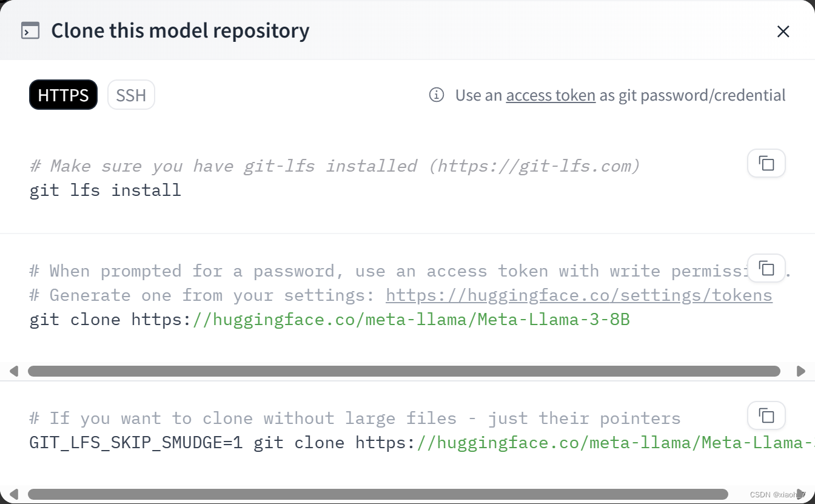815x504 pixels.
Task: Click the green huggingface.co/meta-llama/Meta-Llama-3-8B URL
Action: pyautogui.click(x=411, y=320)
